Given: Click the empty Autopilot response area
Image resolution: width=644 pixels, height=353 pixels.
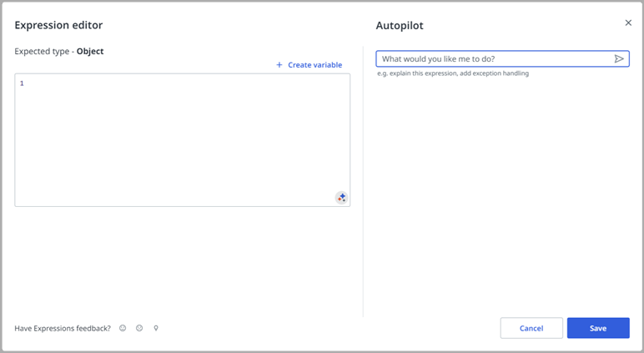Looking at the screenshot, I should pos(501,192).
